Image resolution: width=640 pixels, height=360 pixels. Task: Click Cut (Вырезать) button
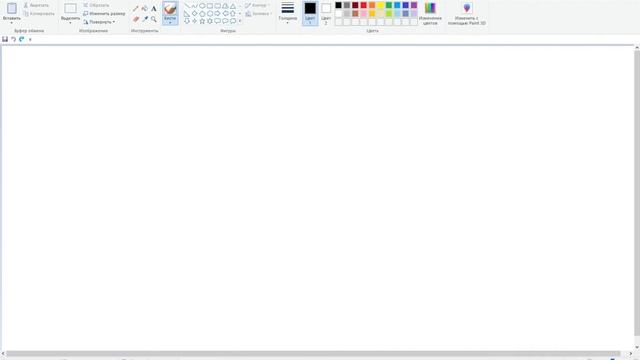click(x=36, y=5)
